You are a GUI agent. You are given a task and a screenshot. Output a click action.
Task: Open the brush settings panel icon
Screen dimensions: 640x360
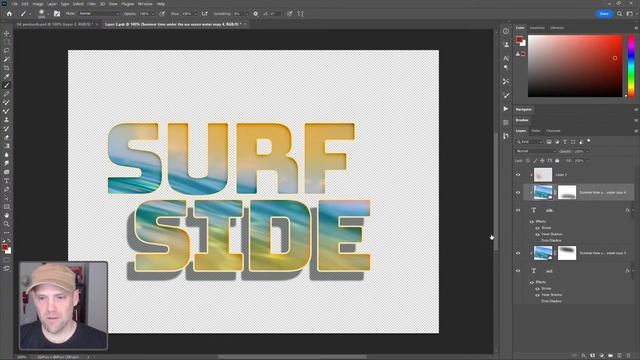coord(57,13)
